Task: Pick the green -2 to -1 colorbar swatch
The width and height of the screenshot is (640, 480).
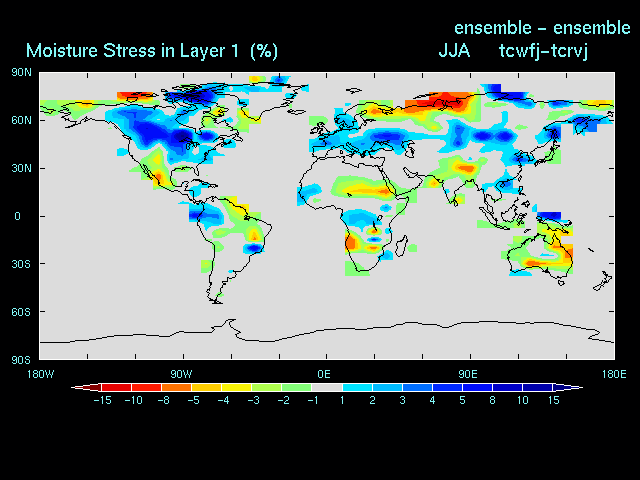Action: (x=297, y=387)
